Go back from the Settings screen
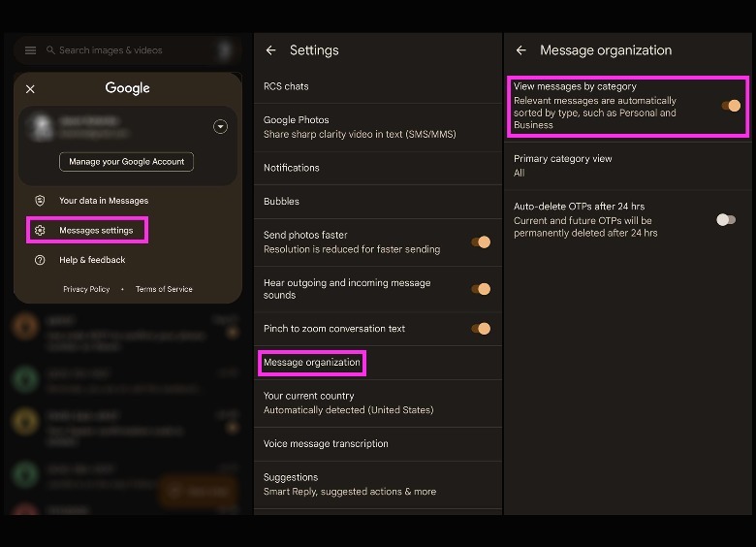The width and height of the screenshot is (756, 547). point(271,50)
